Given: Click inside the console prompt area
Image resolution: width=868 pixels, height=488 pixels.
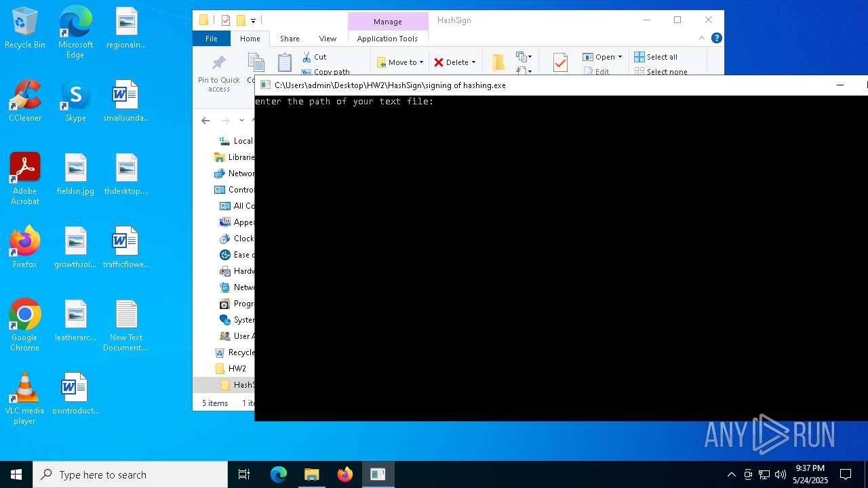Looking at the screenshot, I should (561, 258).
